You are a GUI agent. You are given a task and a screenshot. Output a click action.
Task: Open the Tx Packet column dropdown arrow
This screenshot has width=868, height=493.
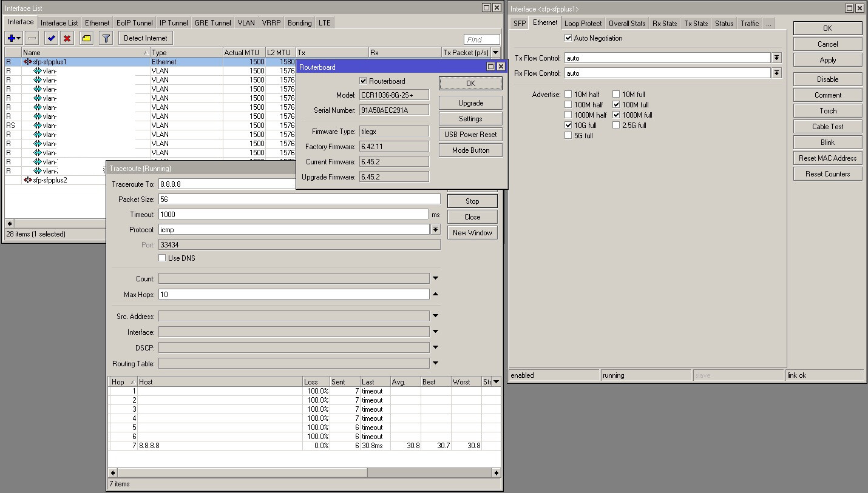496,53
